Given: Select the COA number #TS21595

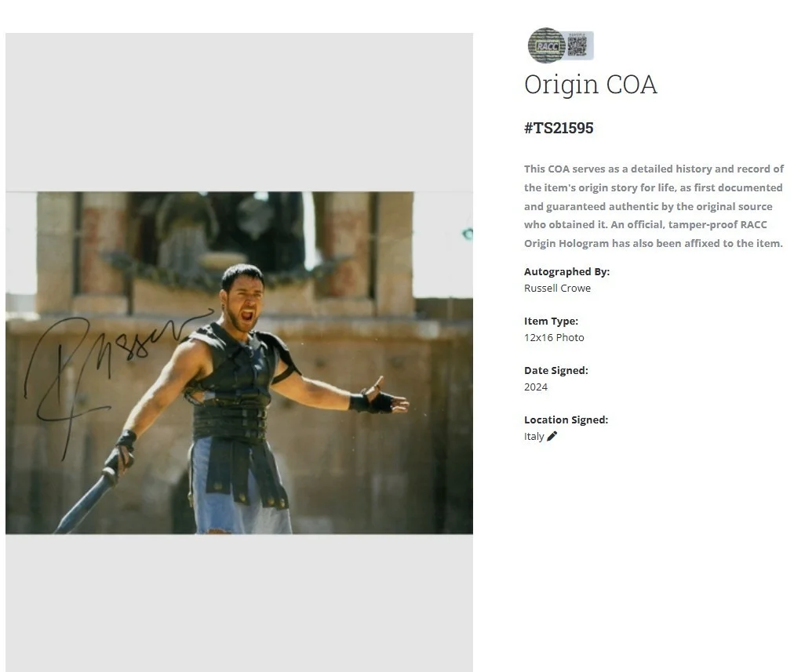Looking at the screenshot, I should pos(559,128).
